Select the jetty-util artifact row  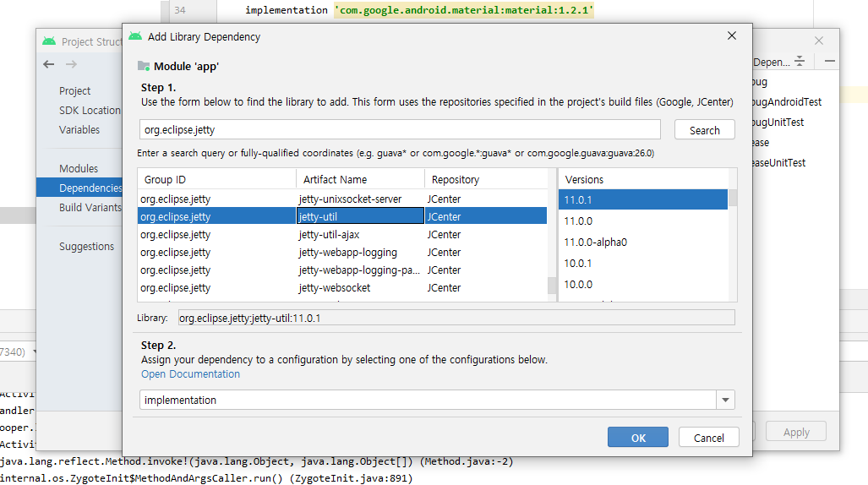click(342, 216)
